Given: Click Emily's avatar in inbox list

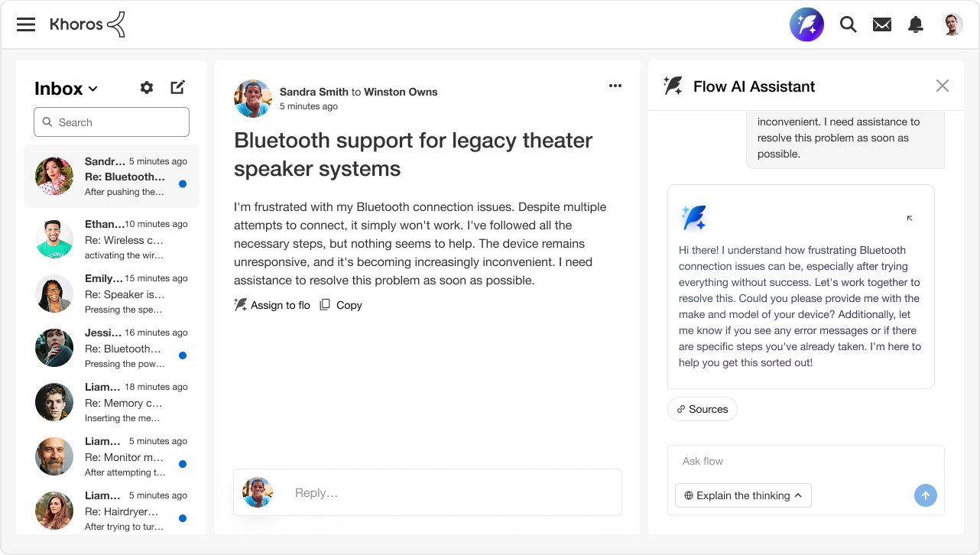Looking at the screenshot, I should click(54, 294).
